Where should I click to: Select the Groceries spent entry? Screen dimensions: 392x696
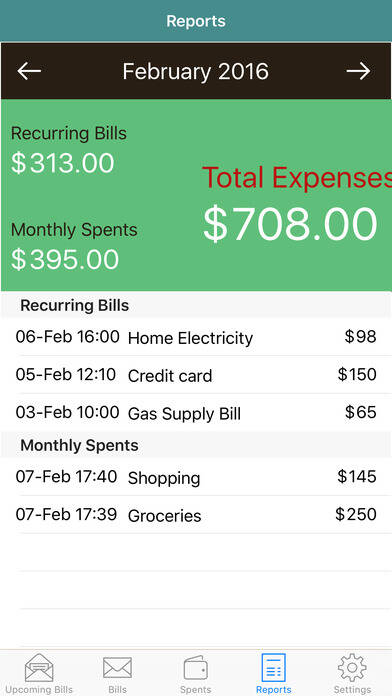click(x=196, y=514)
